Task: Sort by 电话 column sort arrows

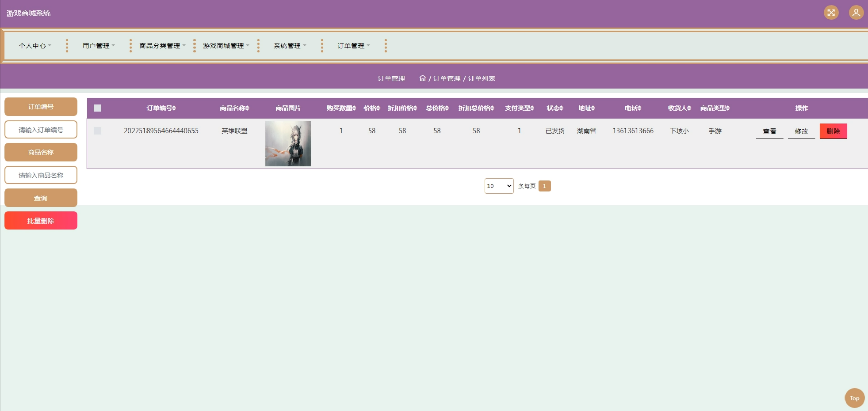Action: tap(639, 108)
